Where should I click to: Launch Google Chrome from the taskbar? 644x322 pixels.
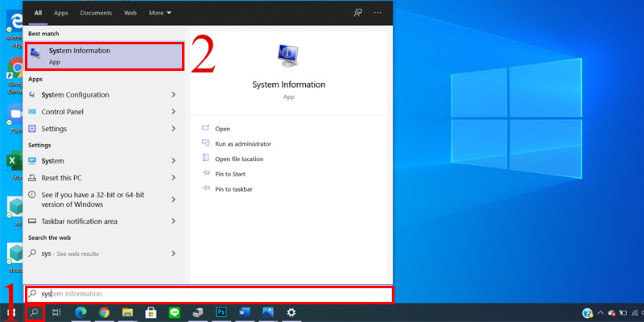pyautogui.click(x=104, y=313)
